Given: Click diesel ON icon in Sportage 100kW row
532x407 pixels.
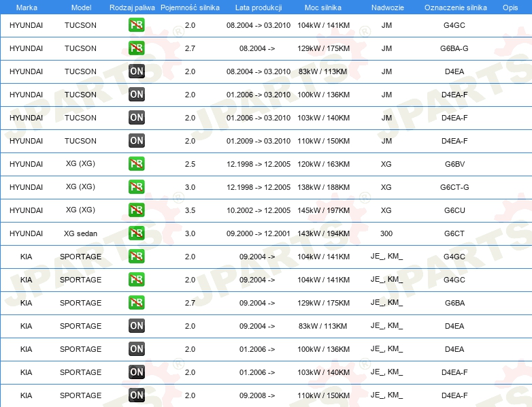Looking at the screenshot, I should (136, 348).
